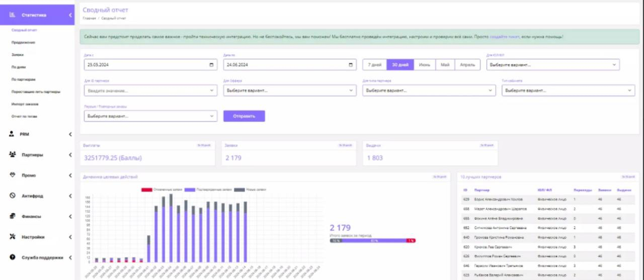The width and height of the screenshot is (644, 280).
Task: Click the Промо diamond icon
Action: (13, 175)
